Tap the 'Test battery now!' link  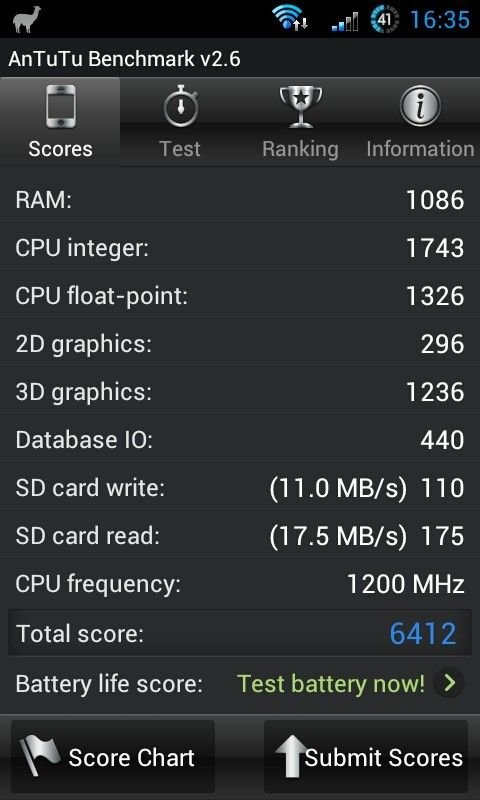(331, 683)
